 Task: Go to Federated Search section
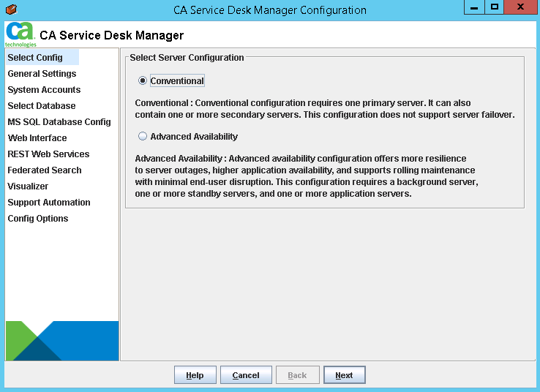click(x=45, y=170)
